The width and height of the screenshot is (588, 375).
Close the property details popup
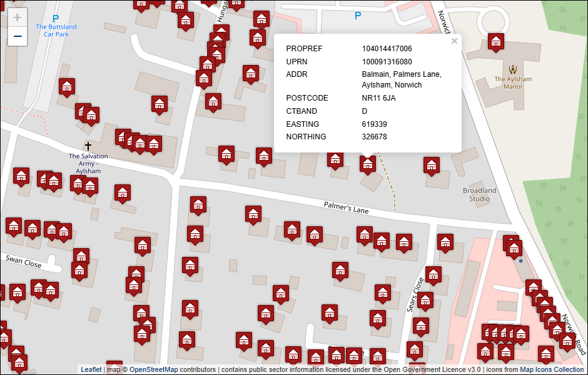(454, 41)
